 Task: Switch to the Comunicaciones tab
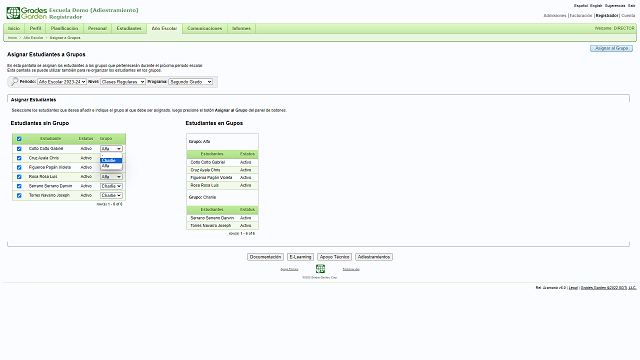tap(204, 29)
